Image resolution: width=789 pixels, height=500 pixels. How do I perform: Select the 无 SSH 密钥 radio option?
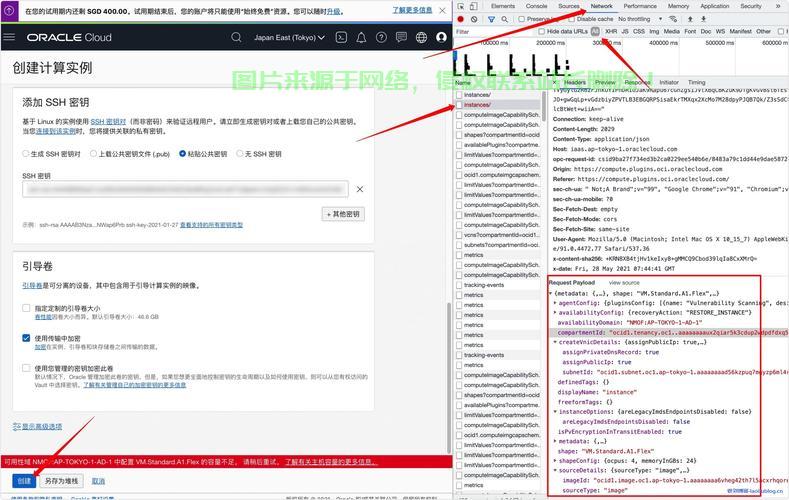(x=239, y=154)
